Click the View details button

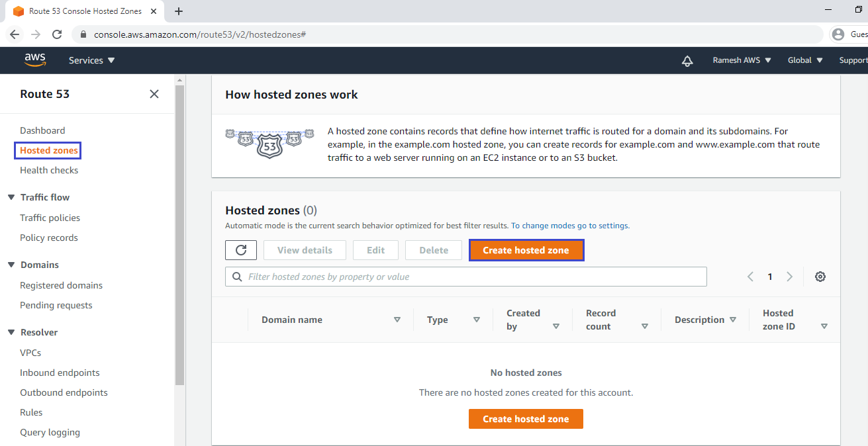point(305,250)
